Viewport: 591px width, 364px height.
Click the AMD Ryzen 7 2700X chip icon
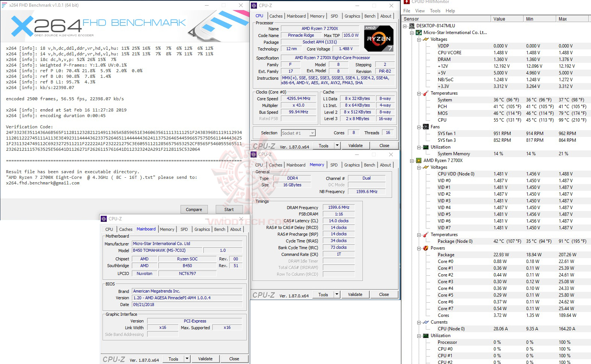click(419, 160)
